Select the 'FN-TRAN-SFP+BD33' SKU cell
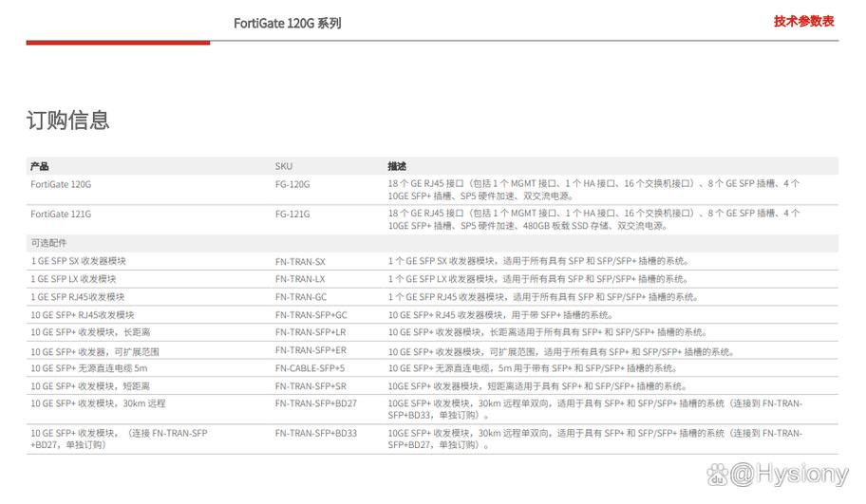866x504 pixels. pyautogui.click(x=316, y=434)
